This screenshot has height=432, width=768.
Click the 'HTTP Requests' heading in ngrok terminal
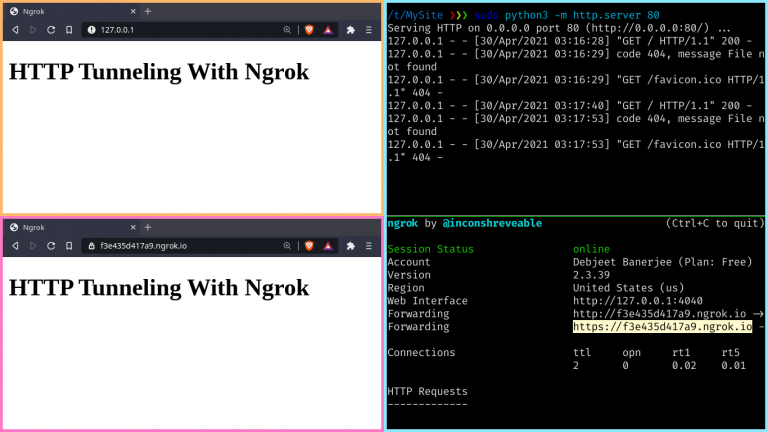pos(427,391)
